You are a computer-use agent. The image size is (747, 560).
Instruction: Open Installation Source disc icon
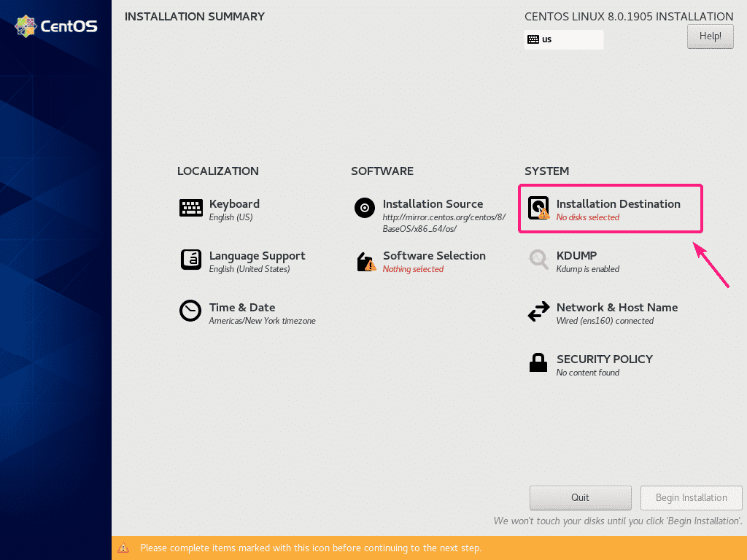(365, 208)
